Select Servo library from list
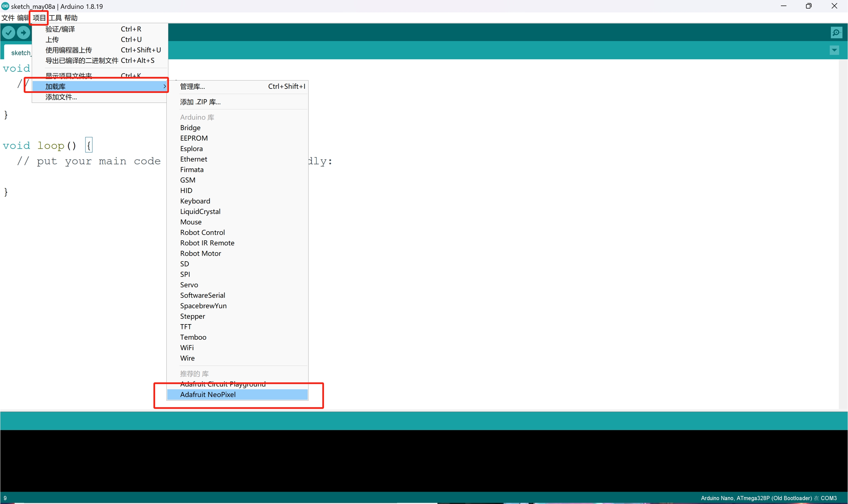848x504 pixels. point(188,284)
